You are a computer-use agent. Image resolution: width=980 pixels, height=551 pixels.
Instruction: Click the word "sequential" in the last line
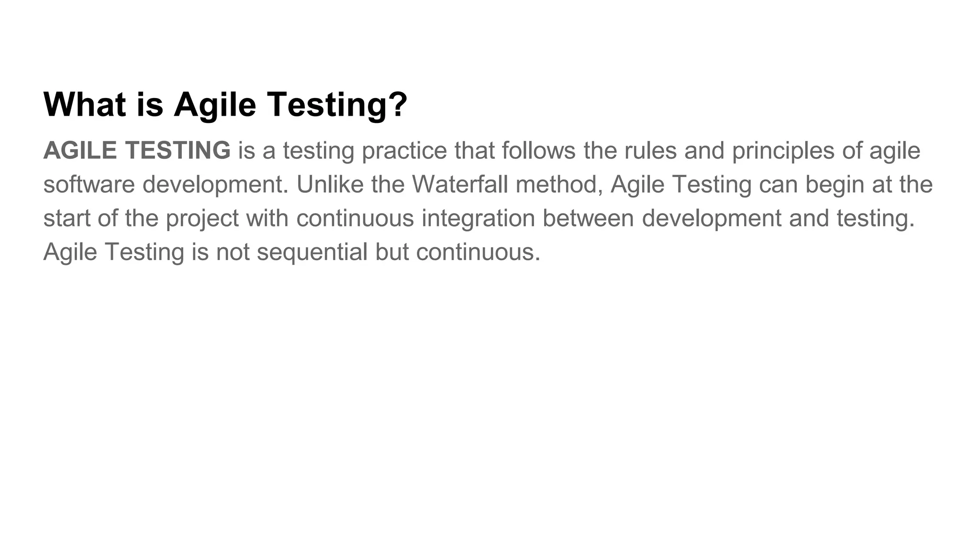click(312, 252)
